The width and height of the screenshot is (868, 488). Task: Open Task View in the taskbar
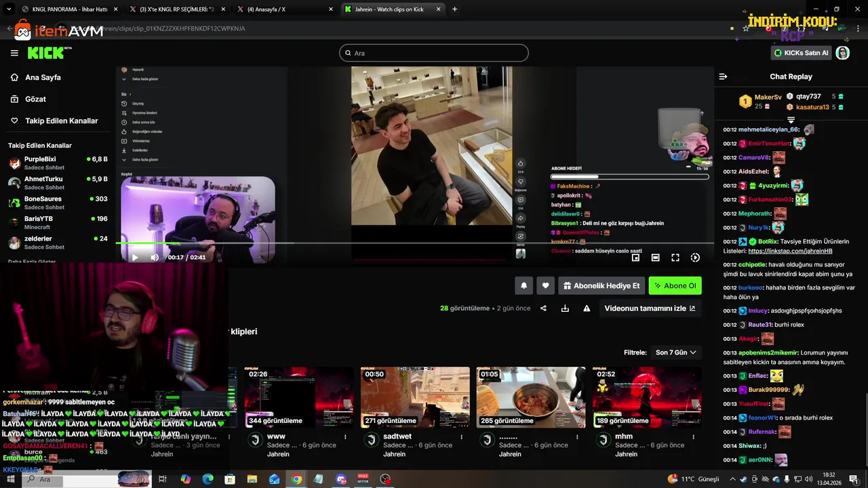click(163, 479)
